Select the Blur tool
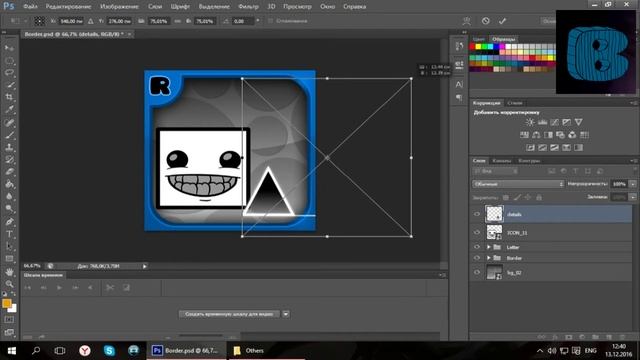640x360 pixels. point(9,196)
